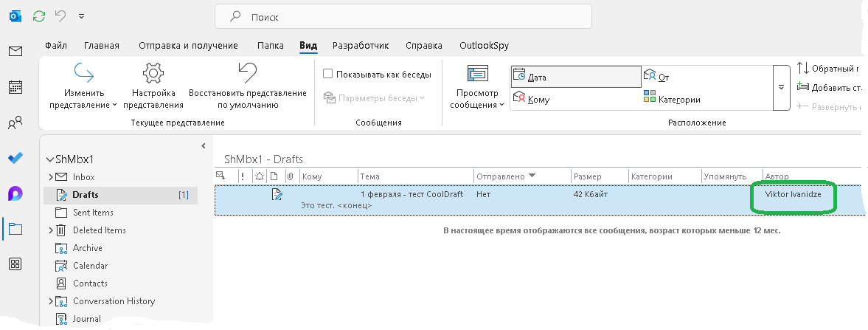
Task: Open the Conversation History folder
Action: (114, 301)
